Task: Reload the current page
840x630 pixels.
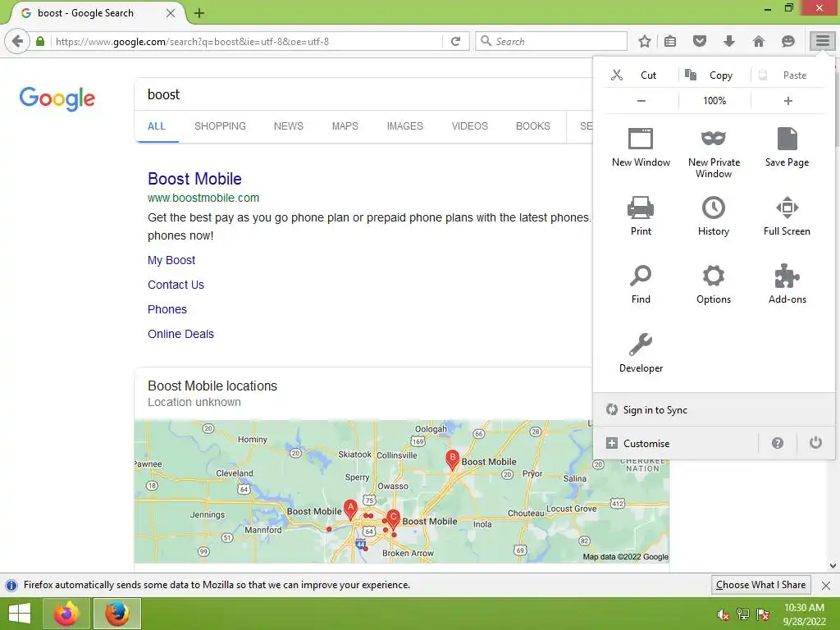Action: pyautogui.click(x=456, y=41)
